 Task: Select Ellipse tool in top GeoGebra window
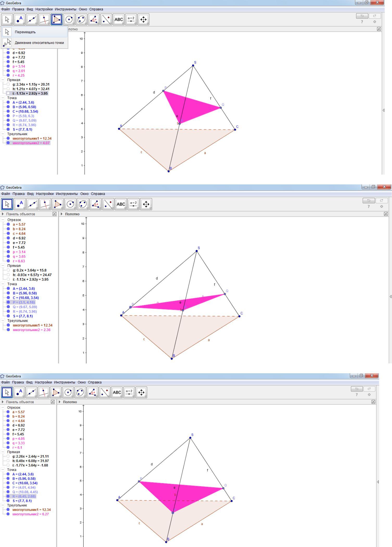point(81,20)
